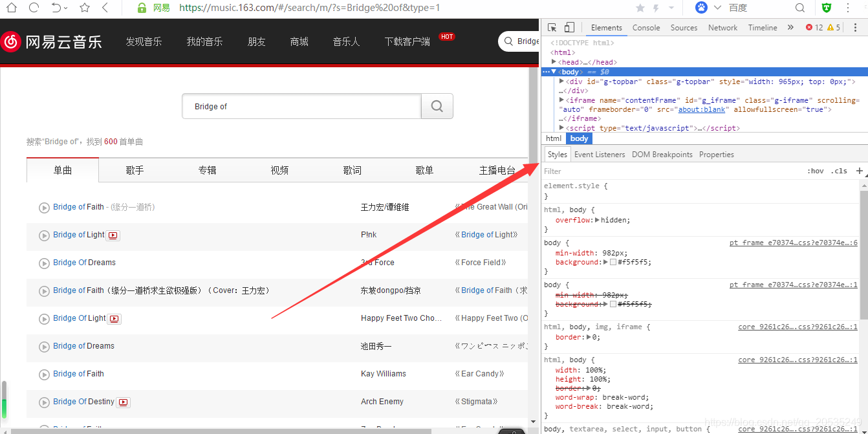868x434 pixels.
Task: Play the song Bridge Of Dreams by 3rd Force
Action: pyautogui.click(x=44, y=263)
